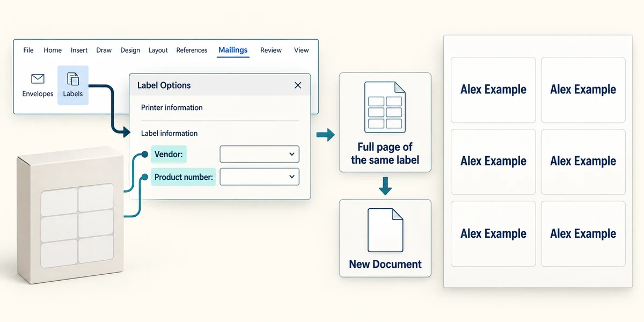Switch to the Insert tab

pos(79,50)
